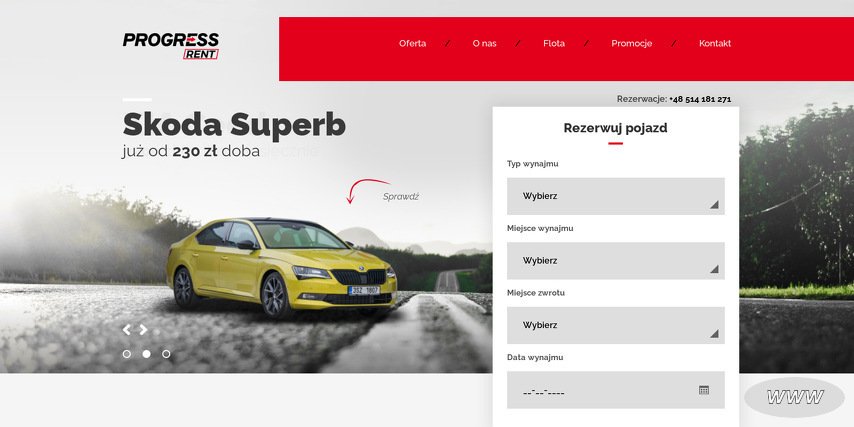Image resolution: width=854 pixels, height=427 pixels.
Task: Go to next slide arrow
Action: point(143,330)
